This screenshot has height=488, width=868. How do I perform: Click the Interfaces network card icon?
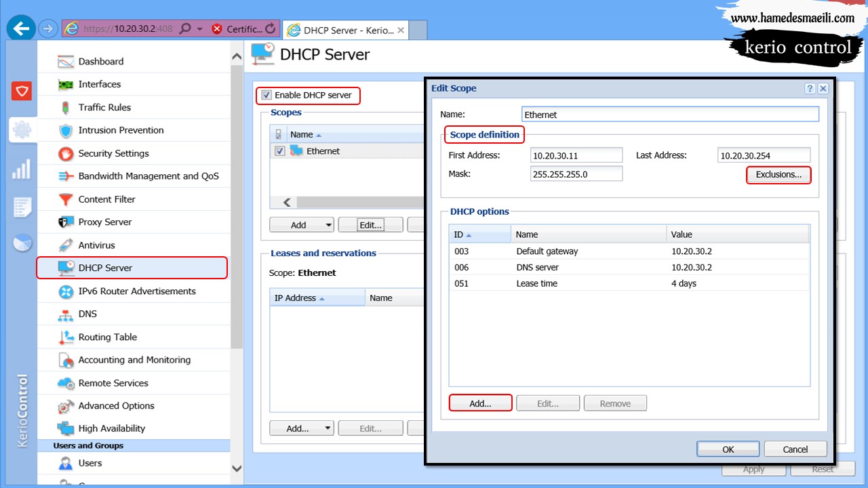pyautogui.click(x=66, y=85)
